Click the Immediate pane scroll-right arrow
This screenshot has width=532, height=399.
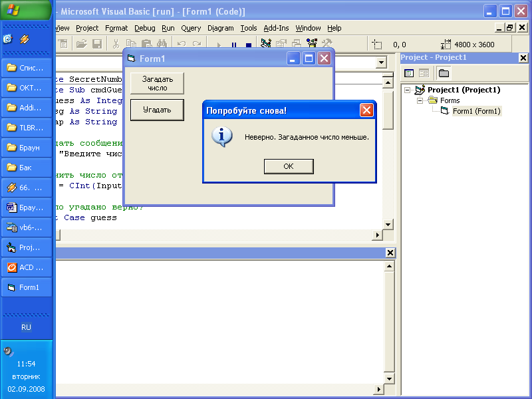(x=378, y=389)
